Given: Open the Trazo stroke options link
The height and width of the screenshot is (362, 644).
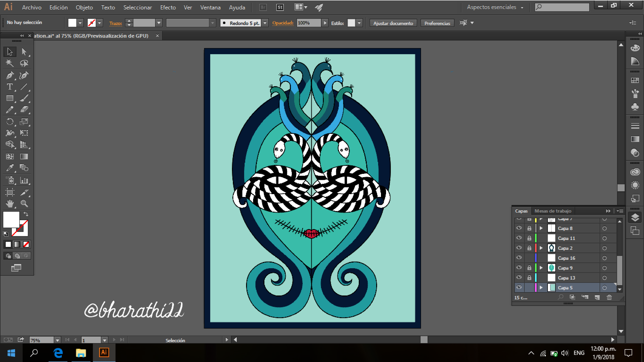Looking at the screenshot, I should click(116, 23).
